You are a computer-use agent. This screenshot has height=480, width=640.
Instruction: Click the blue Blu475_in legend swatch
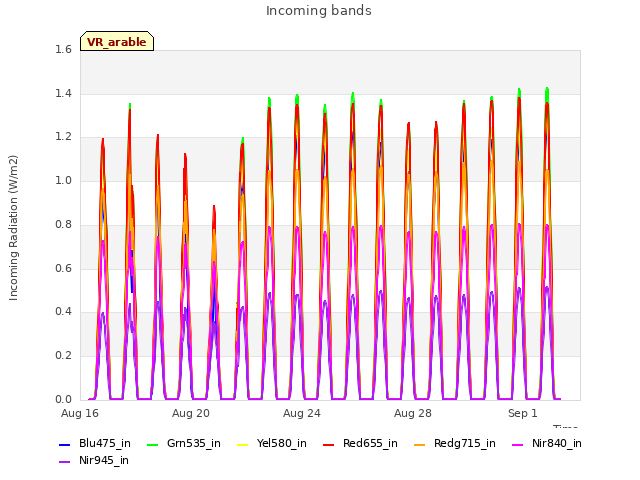[x=64, y=444]
